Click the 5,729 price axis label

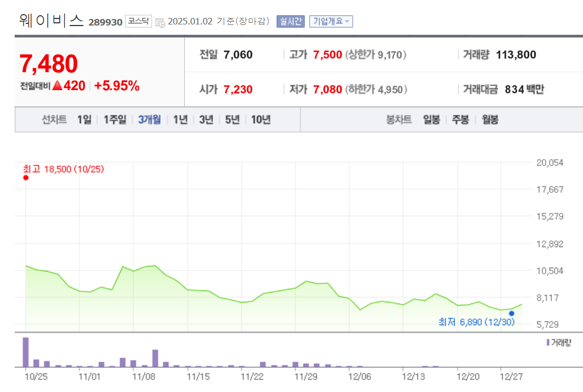click(x=548, y=325)
